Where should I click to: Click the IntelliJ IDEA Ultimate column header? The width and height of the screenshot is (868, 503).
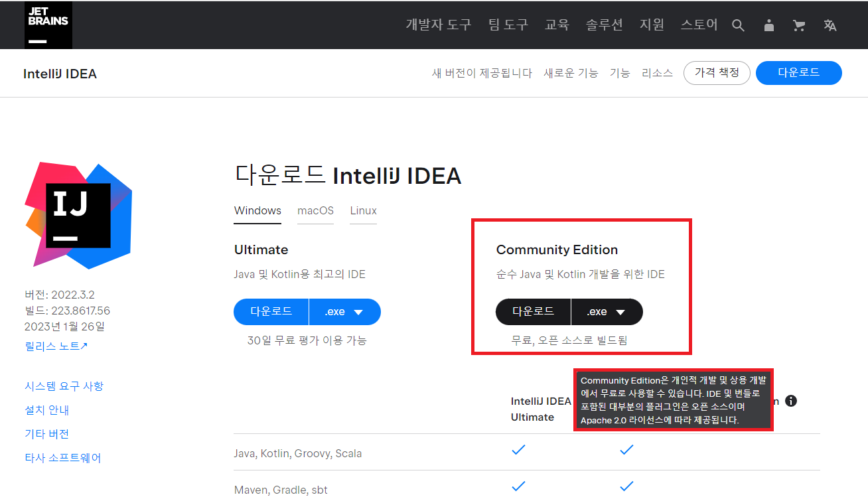pos(541,409)
